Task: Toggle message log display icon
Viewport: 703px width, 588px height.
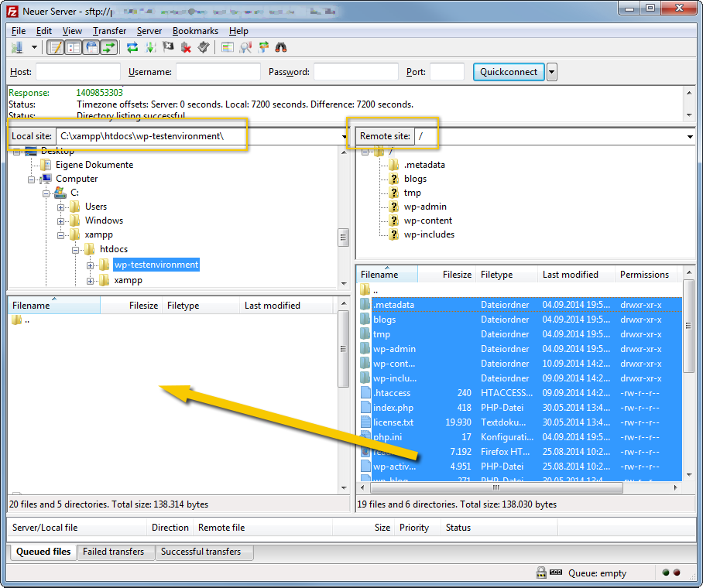Action: tap(55, 47)
